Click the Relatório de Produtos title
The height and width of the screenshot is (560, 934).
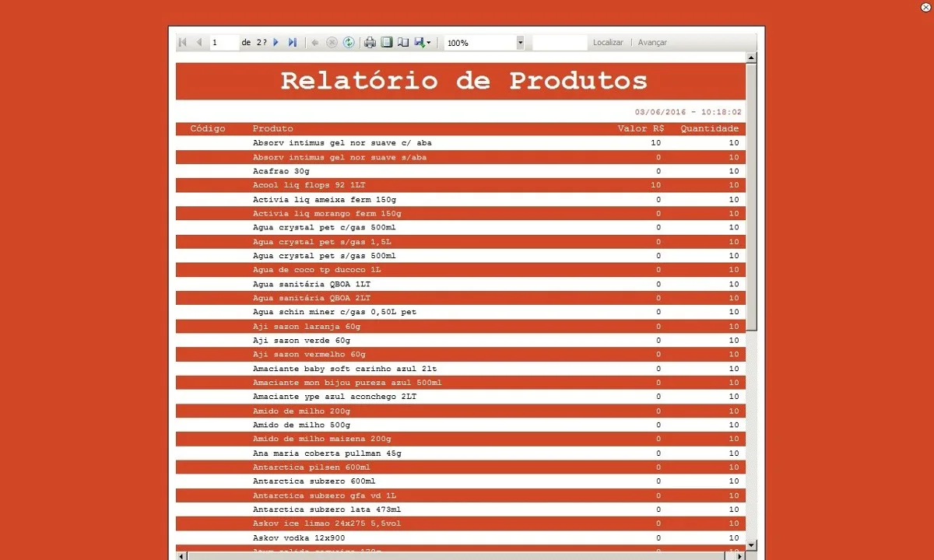click(x=464, y=81)
